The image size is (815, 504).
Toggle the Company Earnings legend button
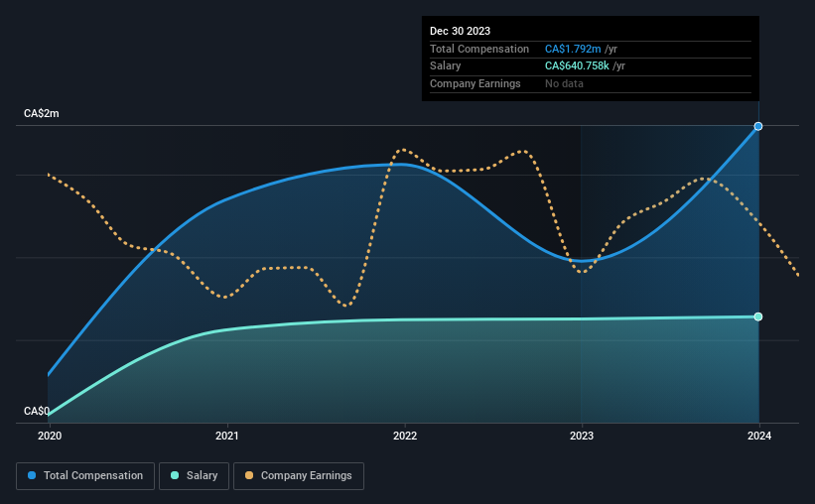pos(299,476)
